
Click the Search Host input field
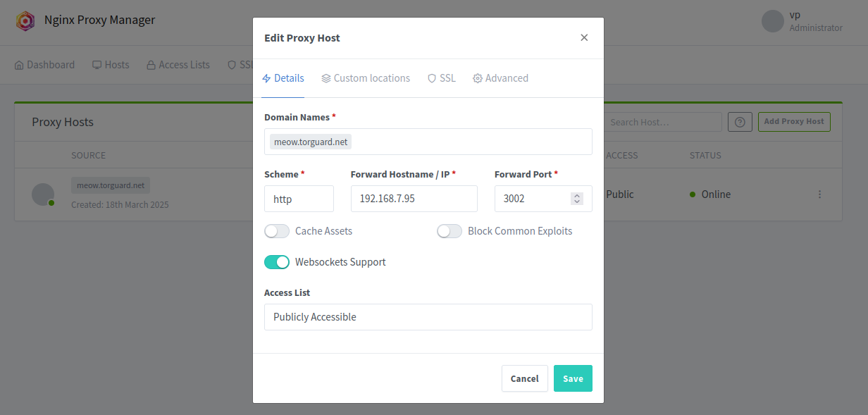tap(662, 121)
